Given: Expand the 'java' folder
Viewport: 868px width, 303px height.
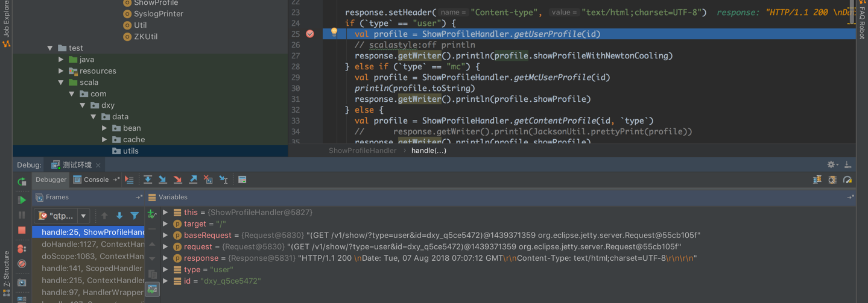Looking at the screenshot, I should [x=61, y=60].
